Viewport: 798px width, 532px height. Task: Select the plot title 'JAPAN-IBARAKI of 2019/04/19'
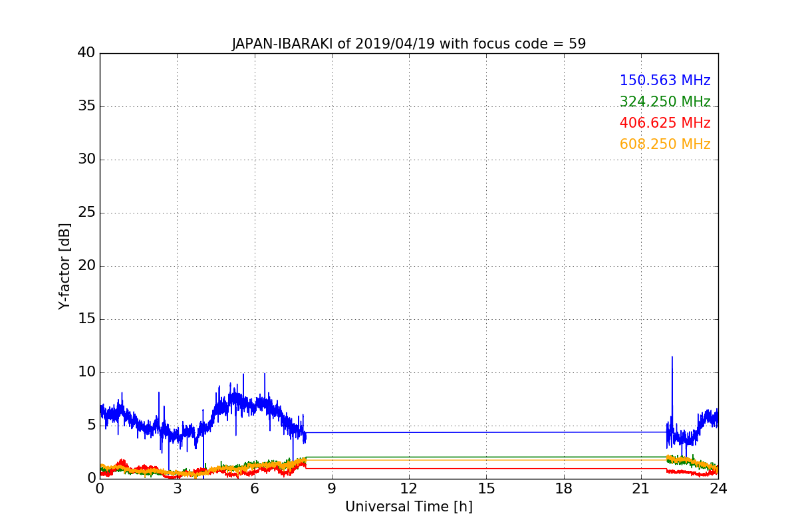(x=408, y=44)
